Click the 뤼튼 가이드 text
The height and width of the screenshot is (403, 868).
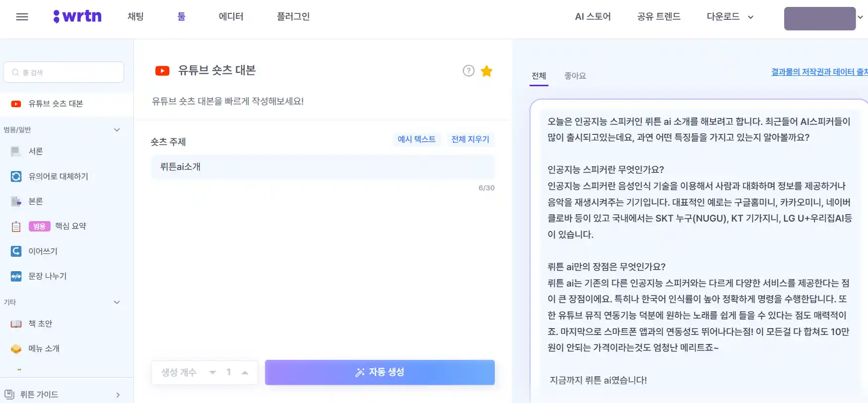pos(39,395)
